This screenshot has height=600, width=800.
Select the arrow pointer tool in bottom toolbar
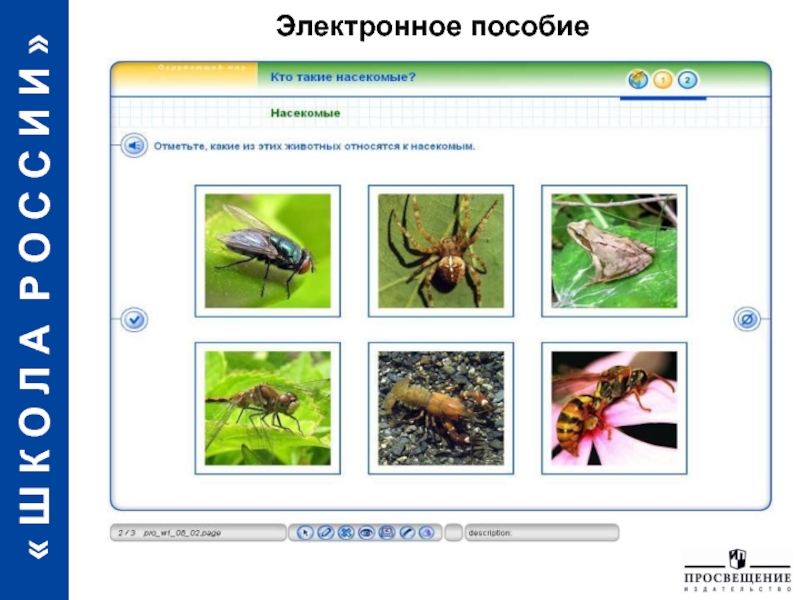[305, 533]
